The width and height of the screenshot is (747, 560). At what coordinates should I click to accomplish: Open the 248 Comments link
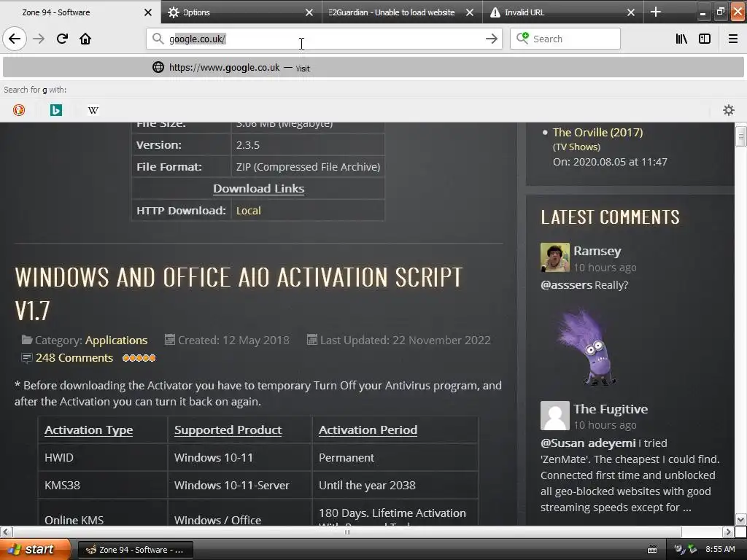click(x=74, y=357)
